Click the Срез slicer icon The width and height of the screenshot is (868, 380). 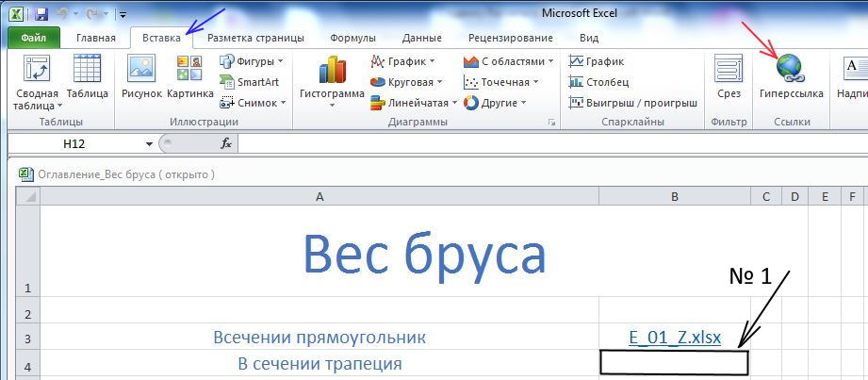[728, 70]
